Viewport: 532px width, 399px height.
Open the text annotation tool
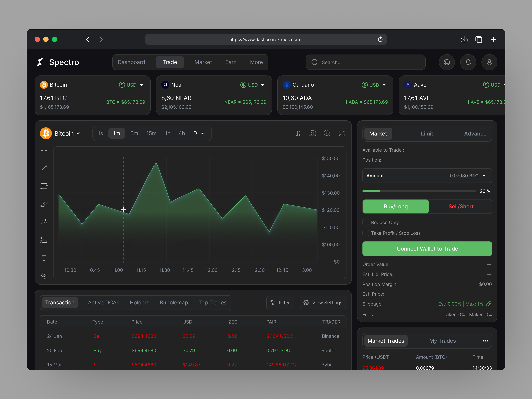[44, 258]
